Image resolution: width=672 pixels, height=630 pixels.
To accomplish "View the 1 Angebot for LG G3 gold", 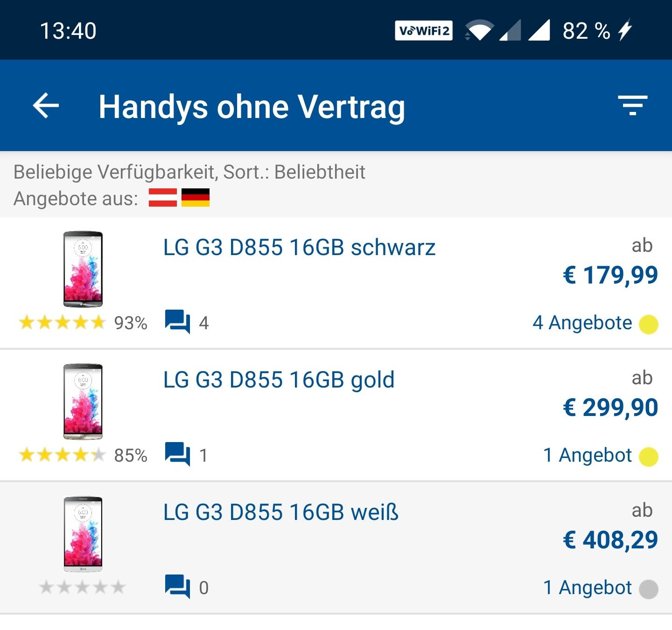I will click(587, 455).
